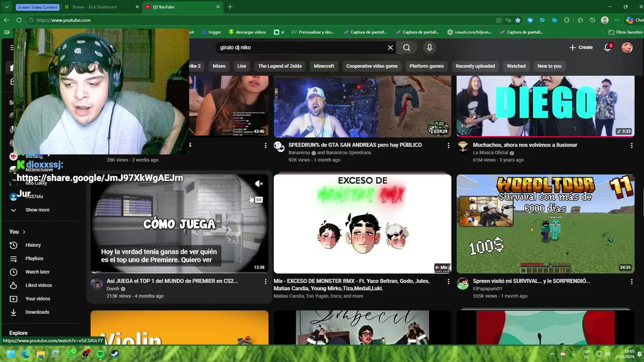Viewport: 644px width, 362px height.
Task: Click the Create button
Action: 581,47
